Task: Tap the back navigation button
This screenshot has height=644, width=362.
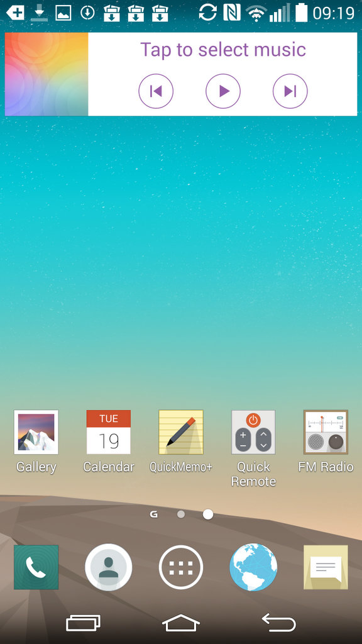Action: tap(278, 623)
